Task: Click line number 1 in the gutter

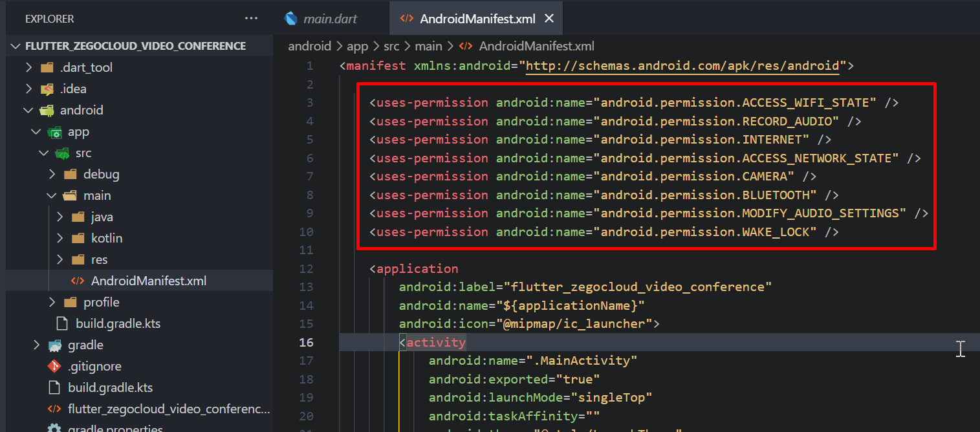Action: coord(310,65)
